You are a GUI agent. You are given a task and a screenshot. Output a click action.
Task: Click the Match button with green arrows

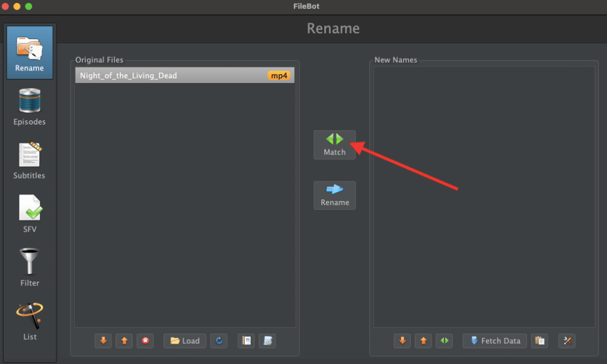click(x=334, y=145)
